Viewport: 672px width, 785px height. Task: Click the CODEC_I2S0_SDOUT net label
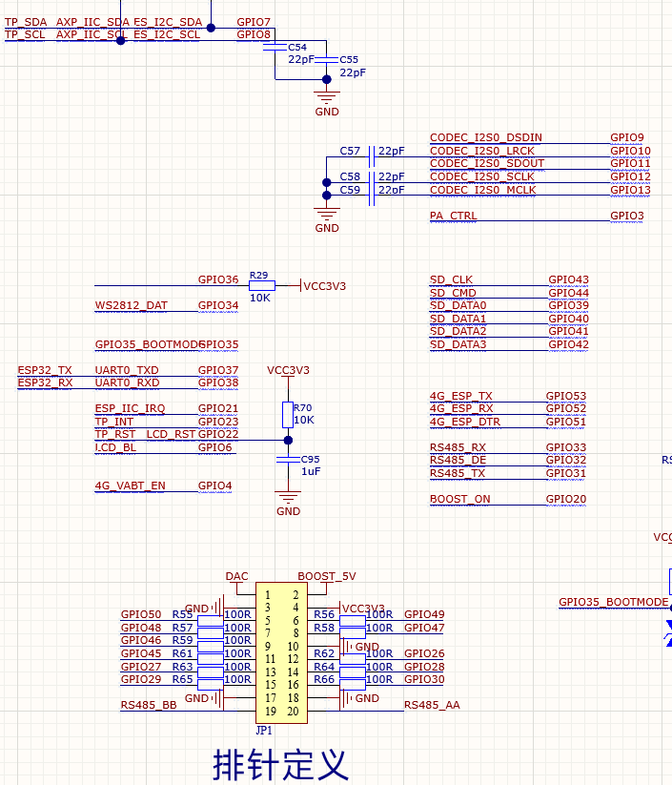point(487,163)
